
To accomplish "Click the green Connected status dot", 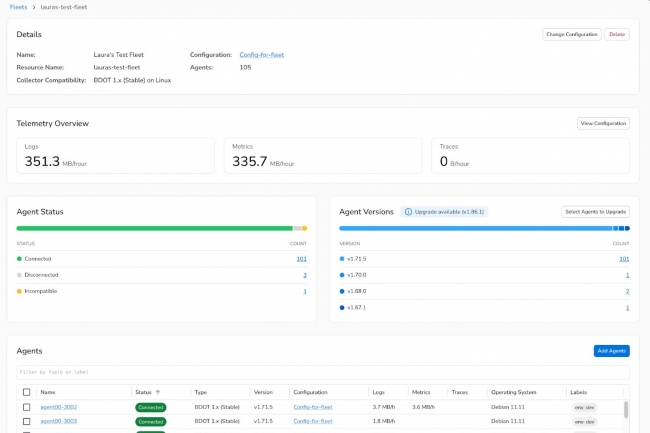I will coord(20,259).
